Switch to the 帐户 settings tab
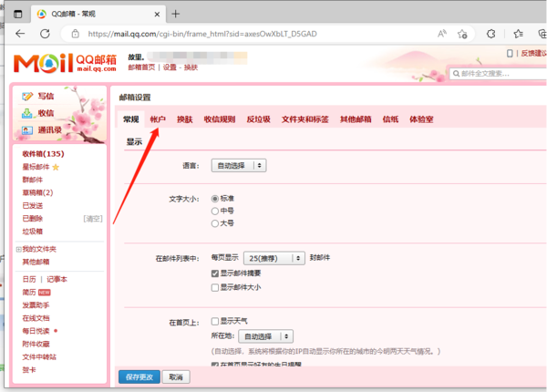Screen dimensions: 547x392 tap(158, 119)
